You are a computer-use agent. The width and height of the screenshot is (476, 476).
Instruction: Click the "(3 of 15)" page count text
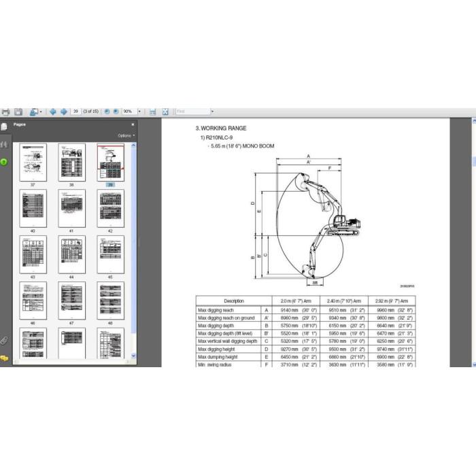(90, 112)
